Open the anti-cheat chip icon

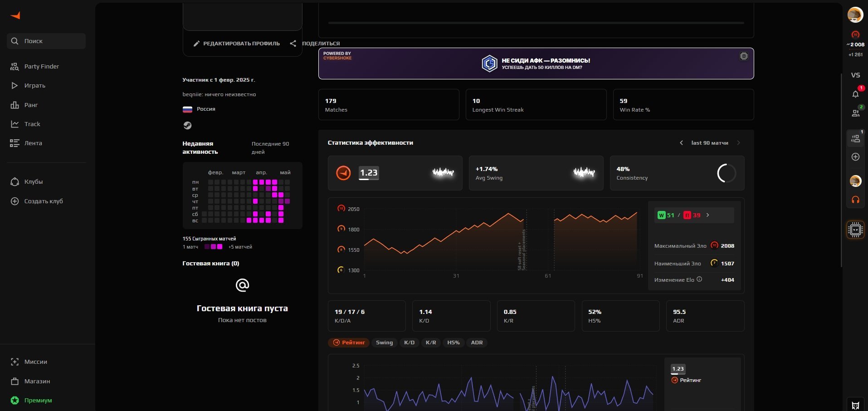coord(855,230)
